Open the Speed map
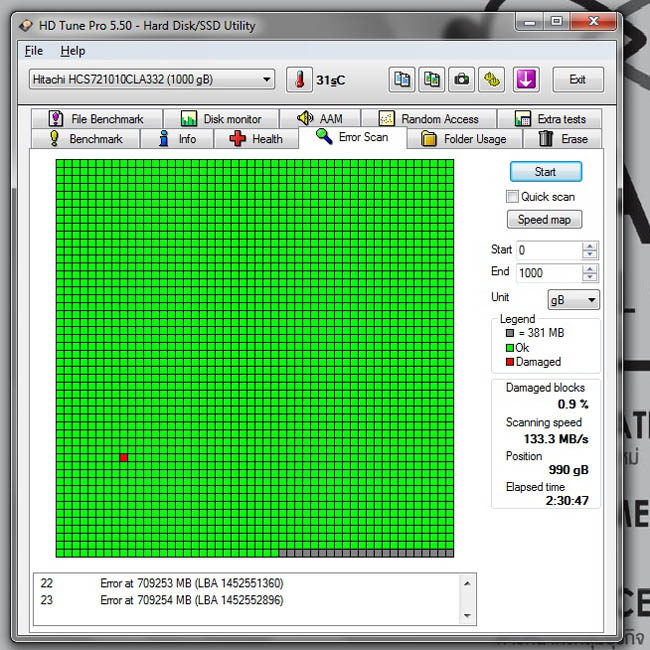The image size is (650, 650). 544,219
